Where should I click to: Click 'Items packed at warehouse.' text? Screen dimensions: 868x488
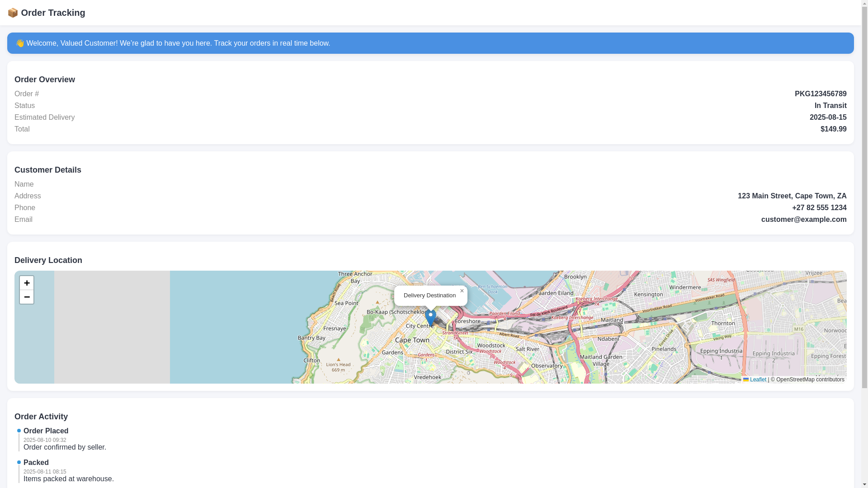tap(69, 479)
